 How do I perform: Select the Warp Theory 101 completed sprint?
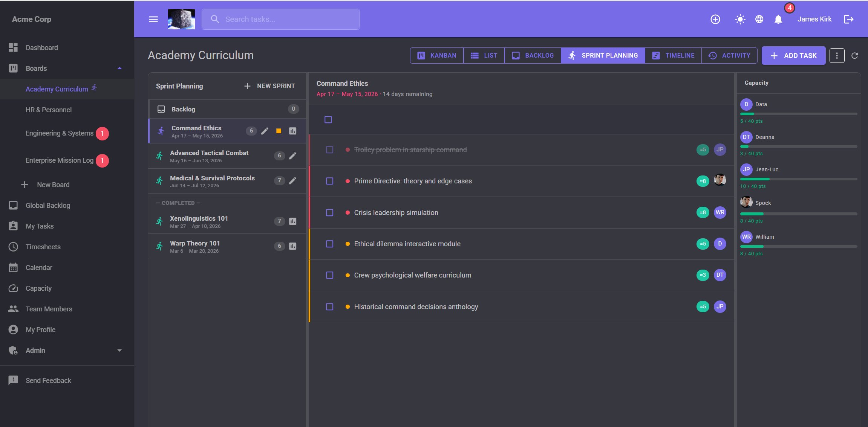click(227, 246)
